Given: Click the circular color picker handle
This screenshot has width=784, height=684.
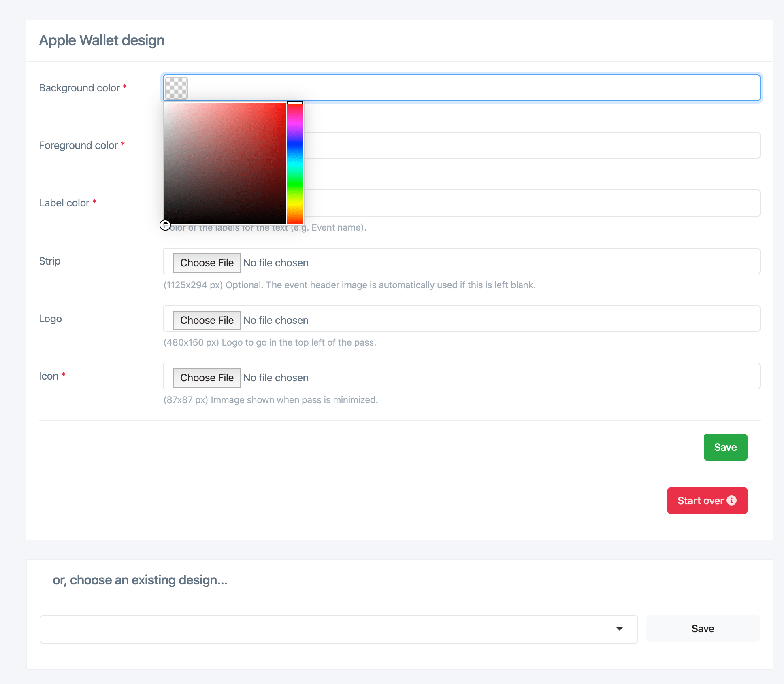Looking at the screenshot, I should (165, 225).
